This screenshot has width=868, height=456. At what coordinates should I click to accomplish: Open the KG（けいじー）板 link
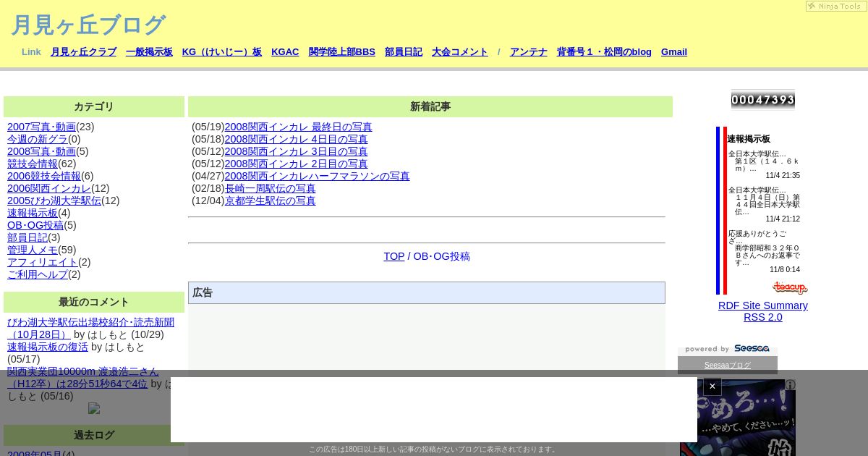coord(222,52)
